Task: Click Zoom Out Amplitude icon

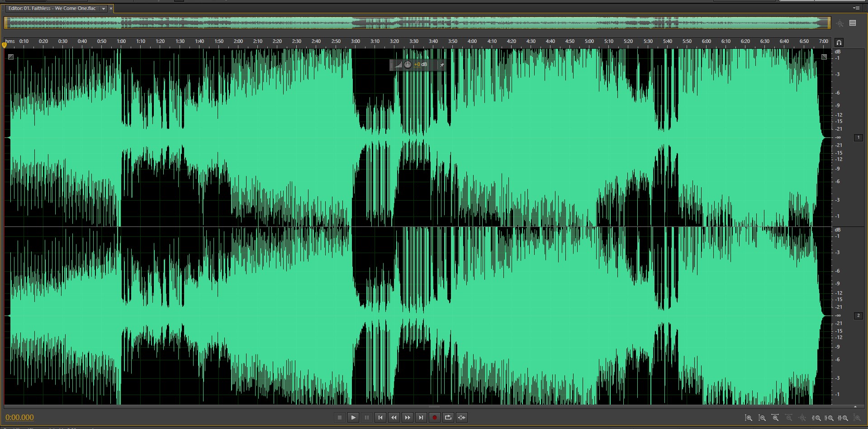Action: [762, 418]
